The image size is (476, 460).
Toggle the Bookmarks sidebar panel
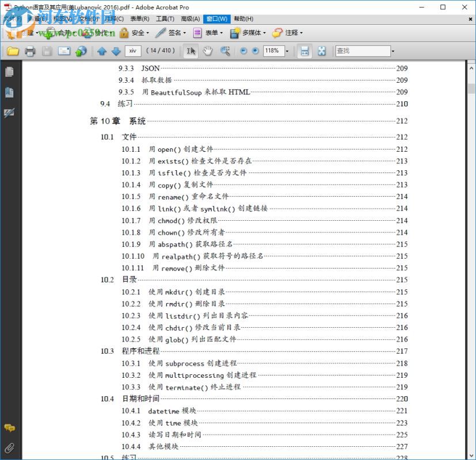[x=9, y=92]
